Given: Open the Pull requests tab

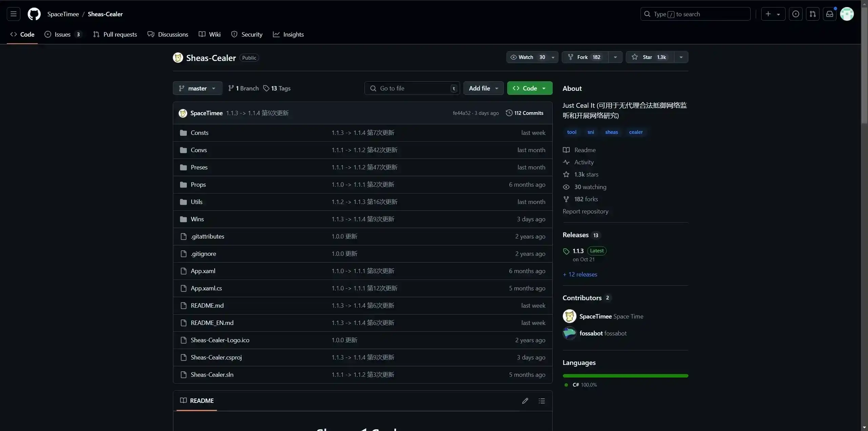Looking at the screenshot, I should click(x=115, y=34).
